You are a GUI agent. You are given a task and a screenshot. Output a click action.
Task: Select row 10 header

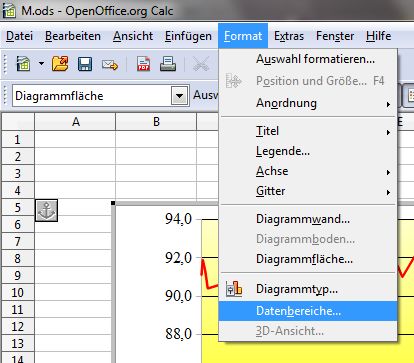pyautogui.click(x=18, y=292)
